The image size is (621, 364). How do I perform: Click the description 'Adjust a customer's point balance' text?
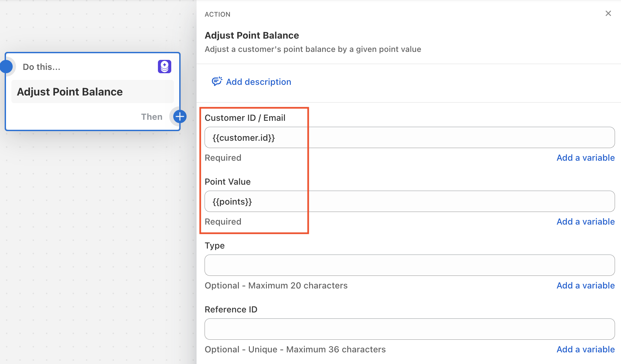[x=313, y=49]
